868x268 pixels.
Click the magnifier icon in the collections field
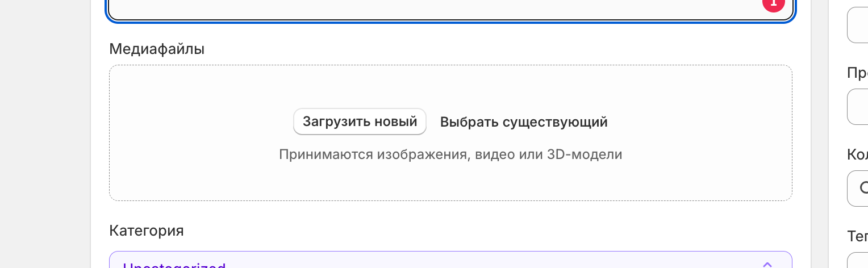point(864,188)
